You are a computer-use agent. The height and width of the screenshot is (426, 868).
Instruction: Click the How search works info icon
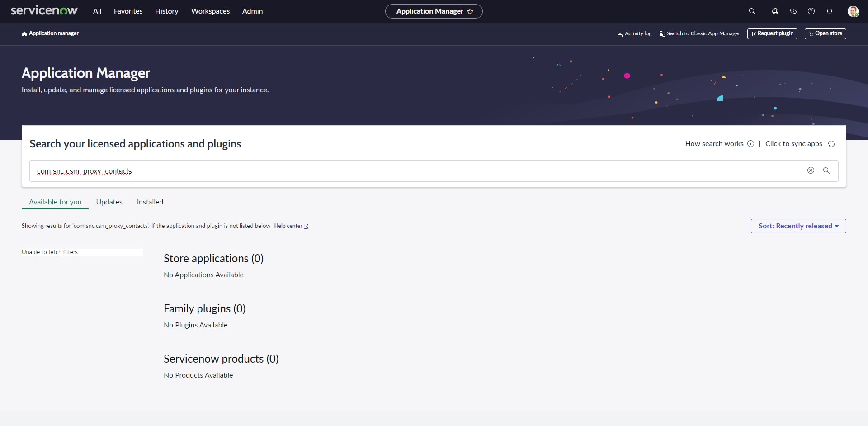click(x=751, y=144)
